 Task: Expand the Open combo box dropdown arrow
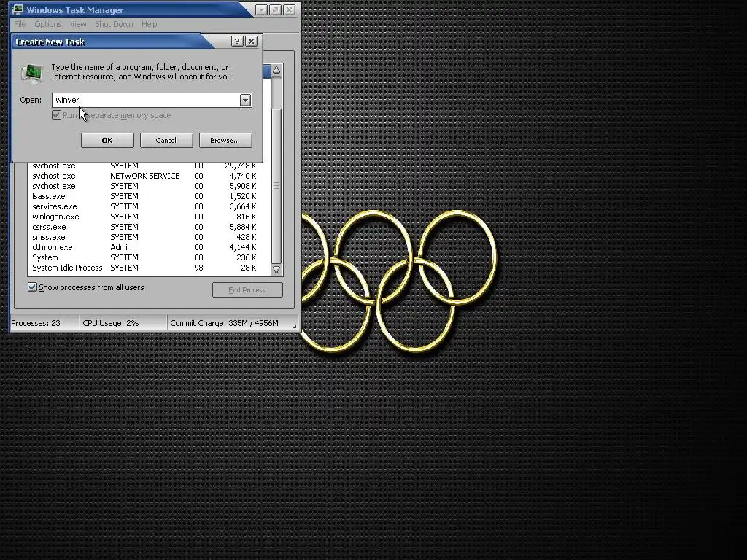[x=245, y=100]
